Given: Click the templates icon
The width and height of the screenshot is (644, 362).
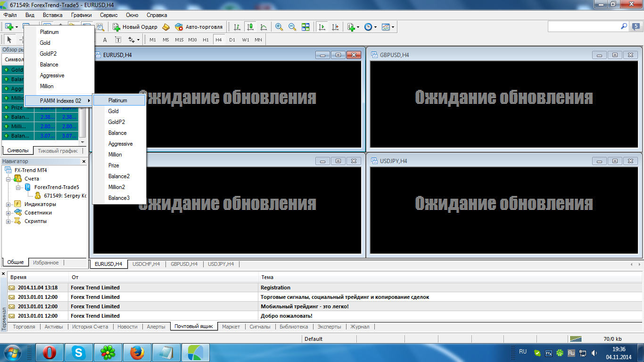Looking at the screenshot, I should point(386,27).
